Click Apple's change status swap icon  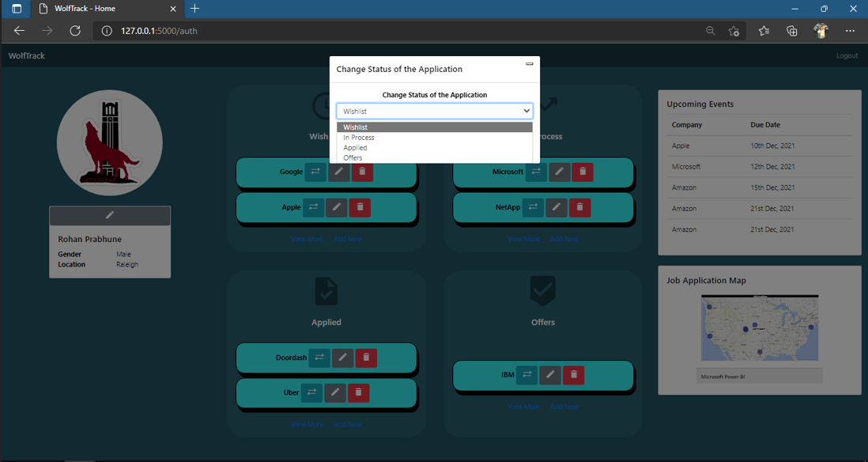pos(313,207)
